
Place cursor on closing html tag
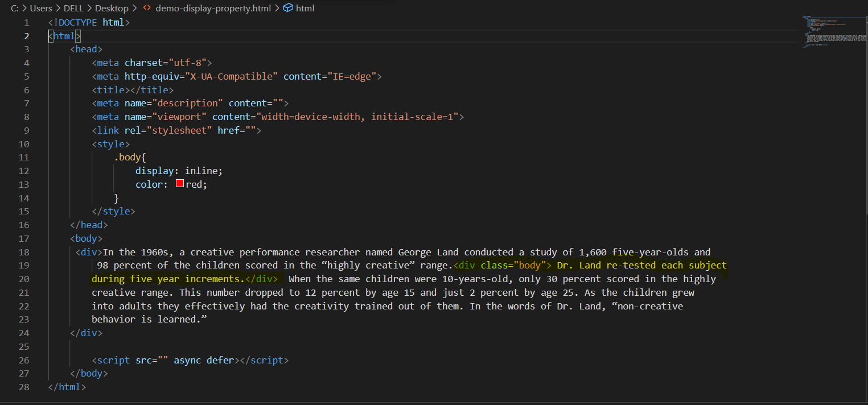pos(67,387)
